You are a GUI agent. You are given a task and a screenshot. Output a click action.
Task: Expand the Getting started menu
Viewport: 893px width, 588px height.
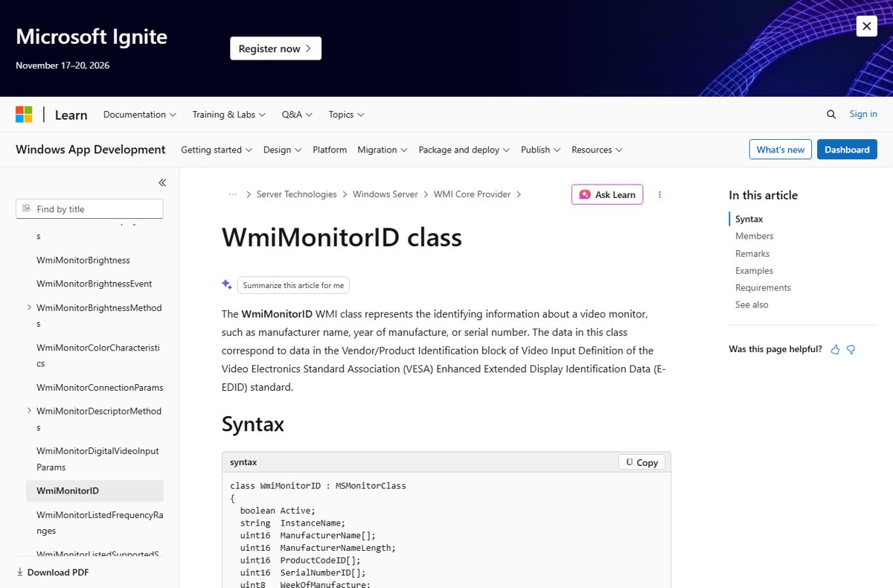[217, 150]
